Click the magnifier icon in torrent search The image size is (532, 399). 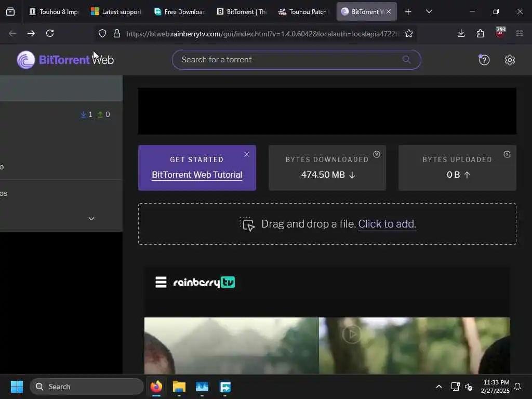[x=406, y=60]
